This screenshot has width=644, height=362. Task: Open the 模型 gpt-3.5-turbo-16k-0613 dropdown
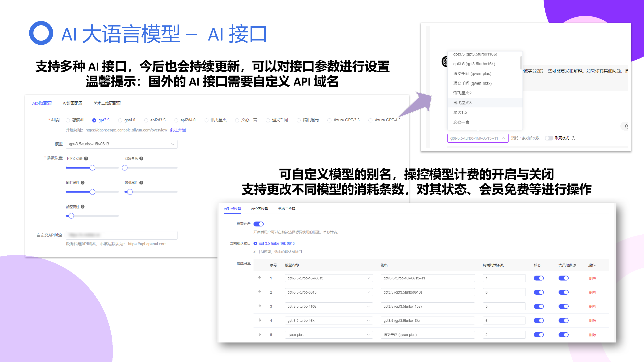point(122,144)
